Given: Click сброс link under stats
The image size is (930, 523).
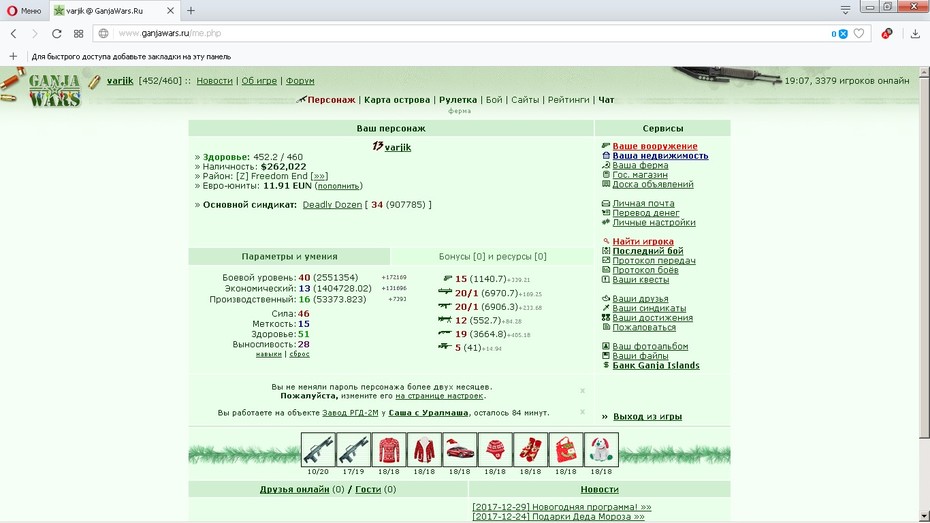Looking at the screenshot, I should 300,354.
